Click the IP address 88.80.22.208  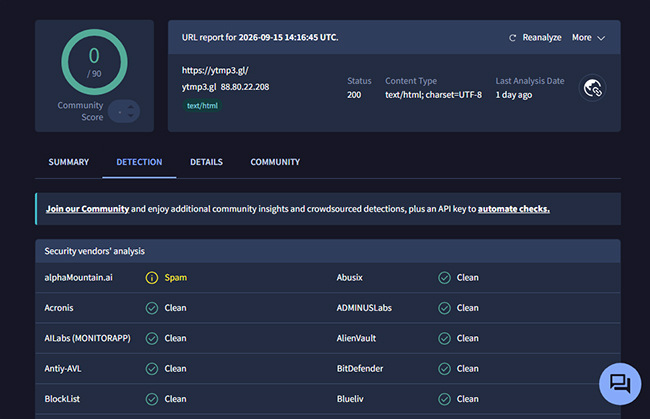tap(245, 87)
